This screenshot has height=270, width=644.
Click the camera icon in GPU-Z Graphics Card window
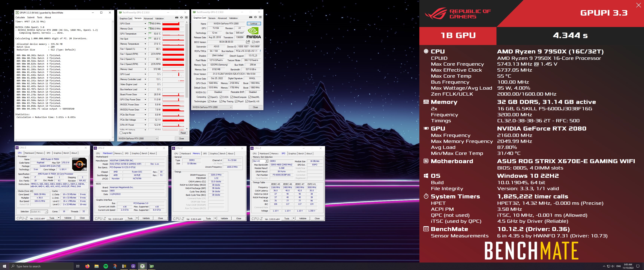tap(250, 17)
